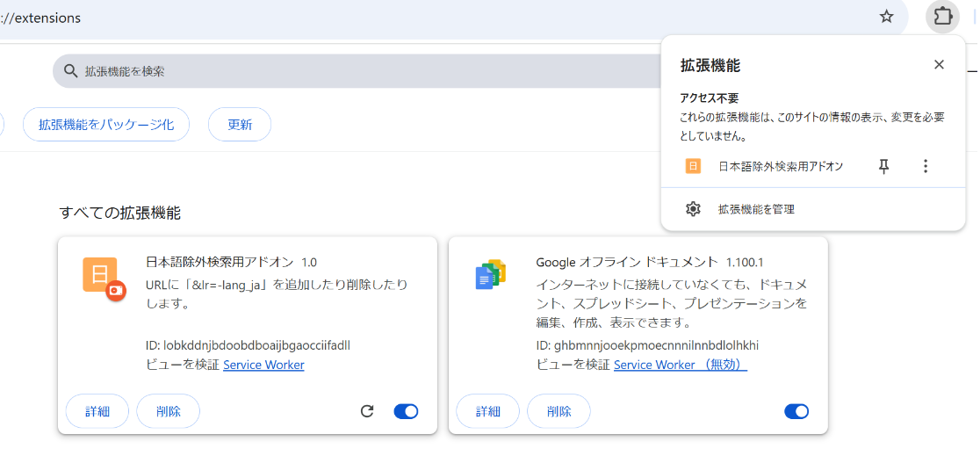Focus the 拡張機能を検索 search field
Viewport: 980px width, 456px height.
coord(351,71)
